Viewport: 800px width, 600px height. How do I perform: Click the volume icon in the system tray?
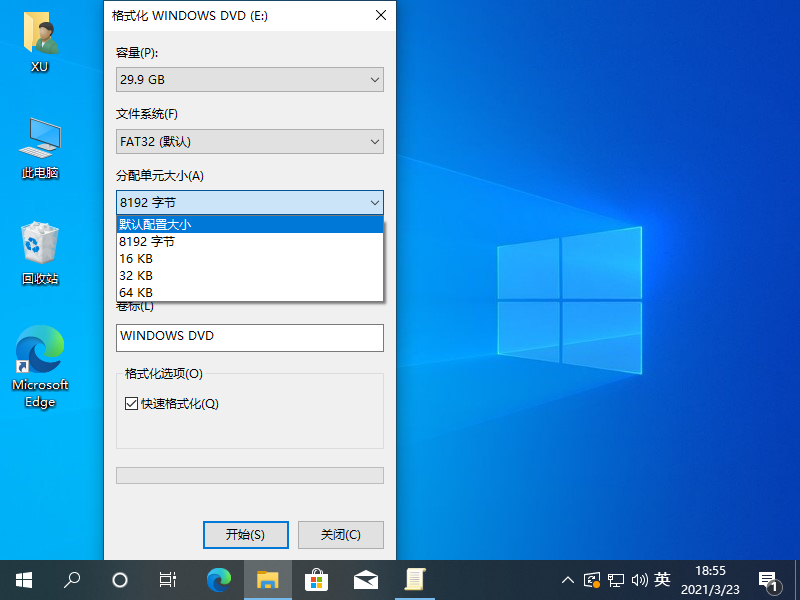click(641, 579)
